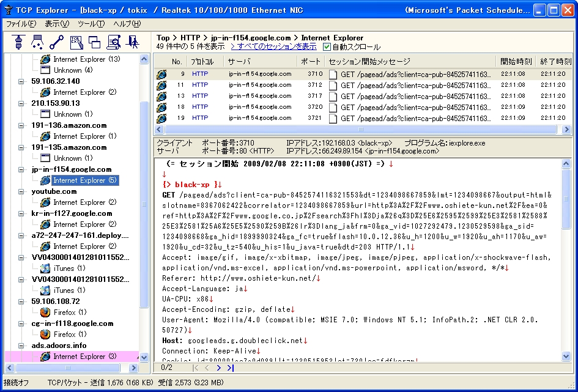Click the window icon under 210.153.90.13

tap(45, 114)
